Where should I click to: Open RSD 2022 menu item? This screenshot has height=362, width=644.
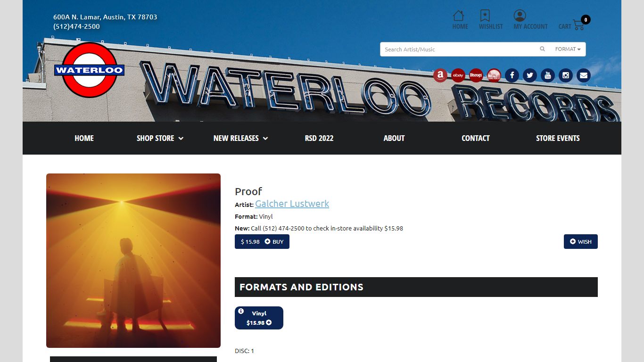point(319,138)
